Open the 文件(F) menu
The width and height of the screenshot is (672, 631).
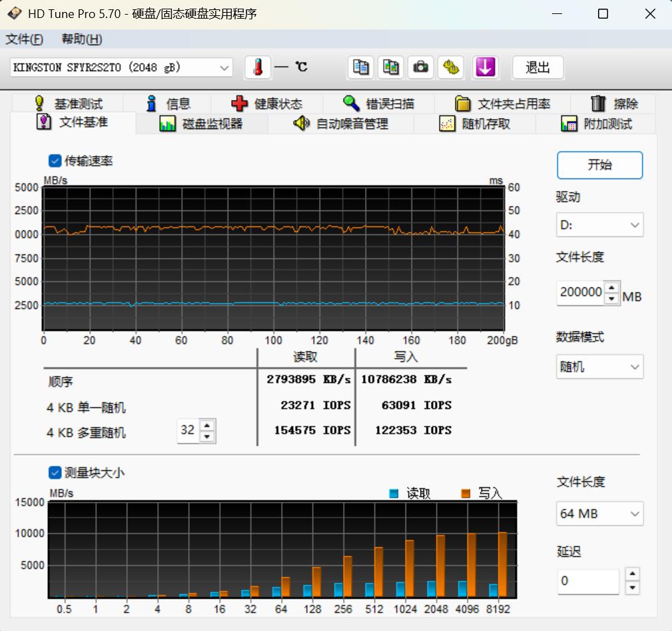pos(24,39)
